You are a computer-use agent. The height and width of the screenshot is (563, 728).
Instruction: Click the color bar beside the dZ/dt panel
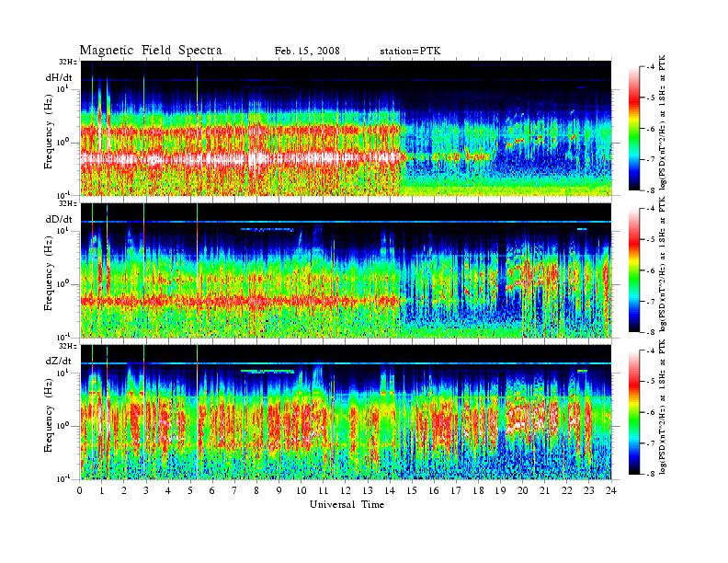(633, 412)
